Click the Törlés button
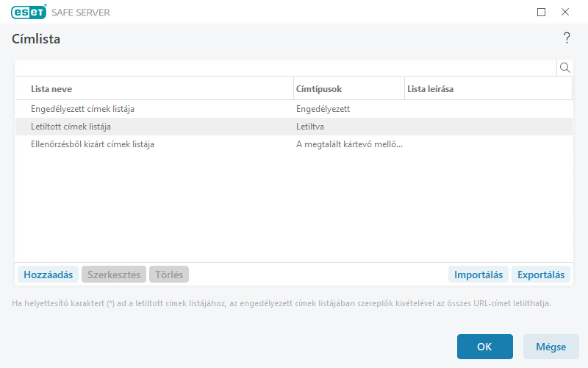This screenshot has width=588, height=368. point(169,275)
